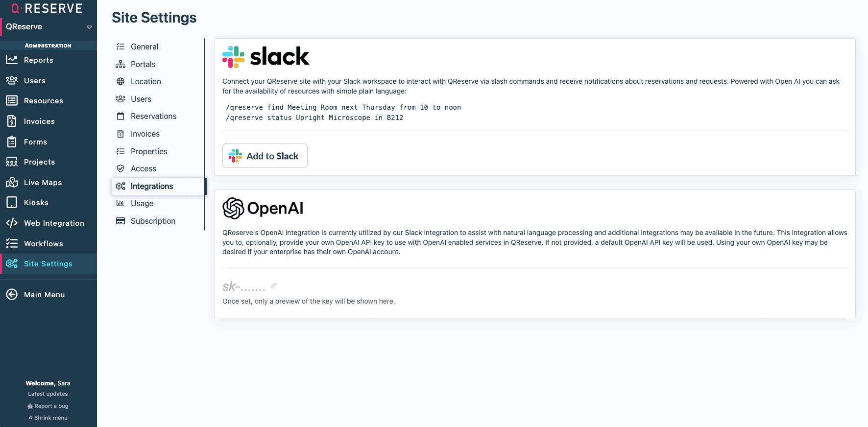
Task: Collapse the sidebar with Shrink menu
Action: [48, 418]
